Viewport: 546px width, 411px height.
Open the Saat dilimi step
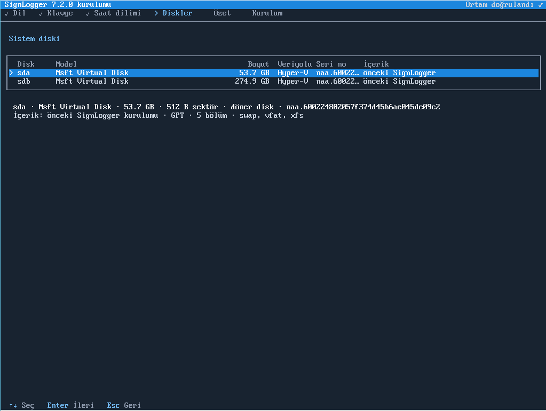[114, 13]
